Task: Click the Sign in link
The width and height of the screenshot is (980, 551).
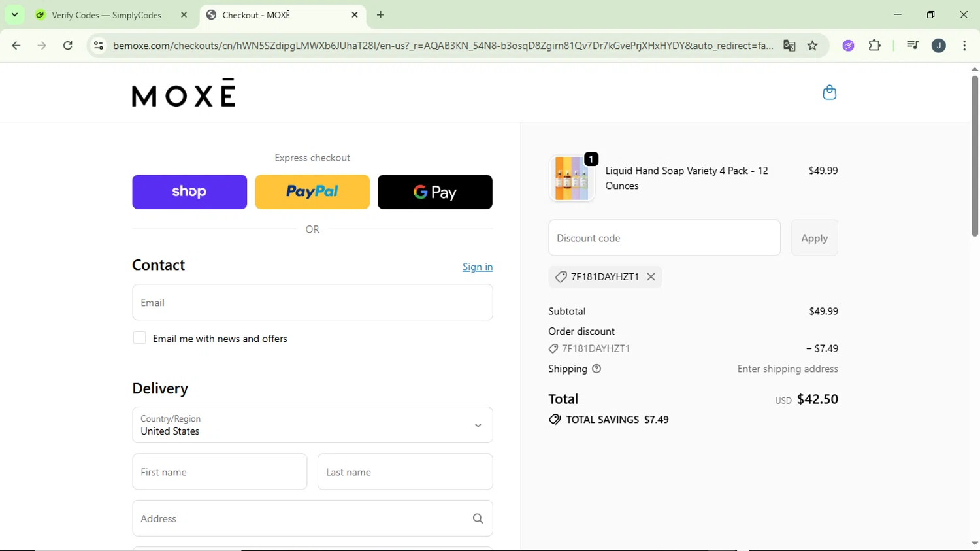Action: click(x=478, y=267)
